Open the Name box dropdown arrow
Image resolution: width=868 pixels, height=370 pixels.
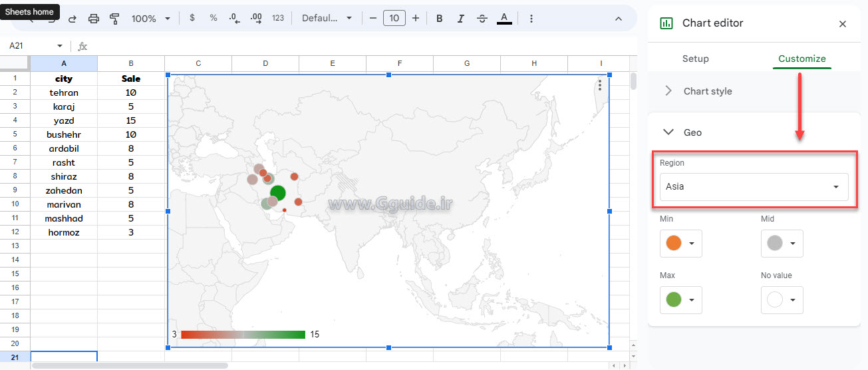point(60,46)
